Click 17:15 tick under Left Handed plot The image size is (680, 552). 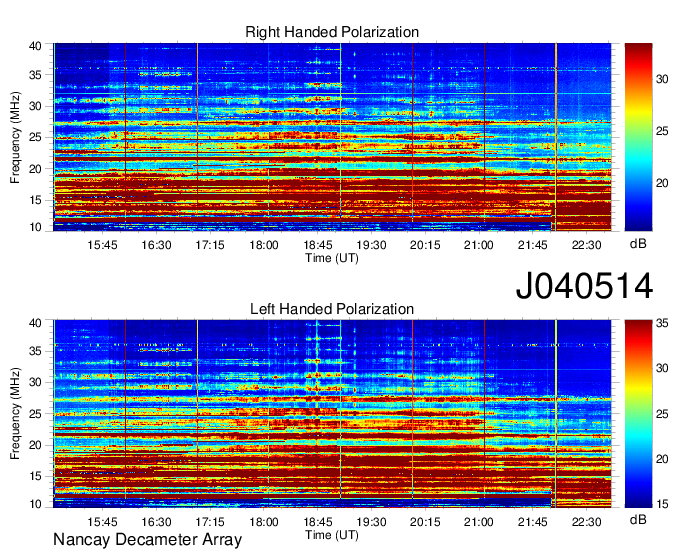pos(210,522)
